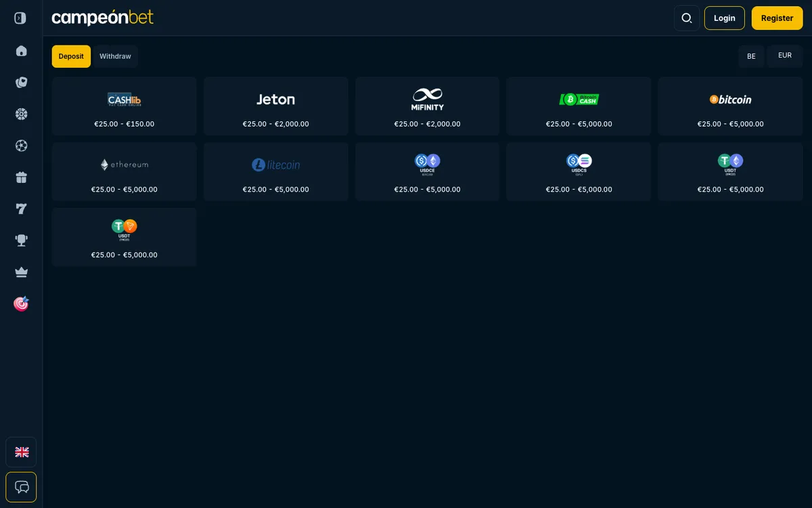Open the playing cards casino icon in sidebar
Screen dimensions: 812x508
coord(21,83)
